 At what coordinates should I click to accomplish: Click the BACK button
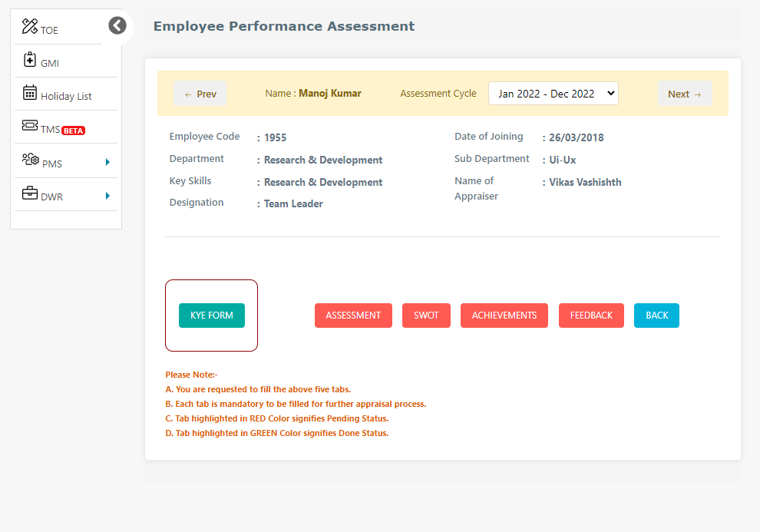point(656,316)
